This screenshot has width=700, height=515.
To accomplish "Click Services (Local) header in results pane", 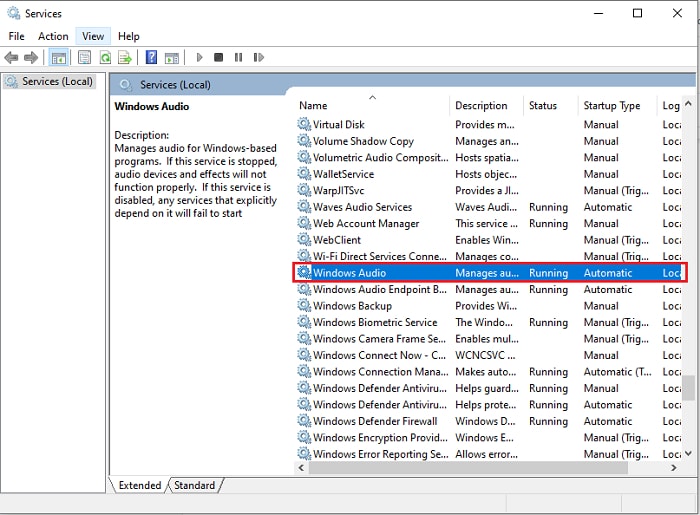I will pyautogui.click(x=175, y=84).
